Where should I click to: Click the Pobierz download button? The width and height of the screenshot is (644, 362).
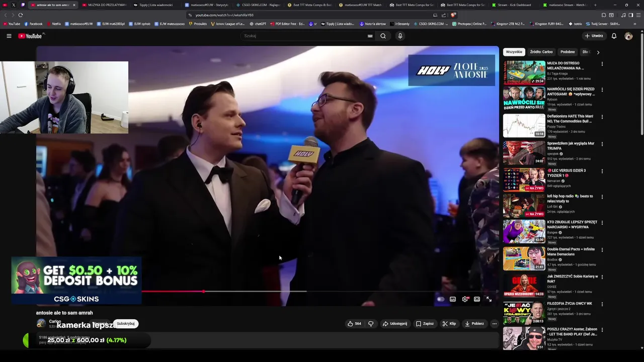[x=474, y=324]
